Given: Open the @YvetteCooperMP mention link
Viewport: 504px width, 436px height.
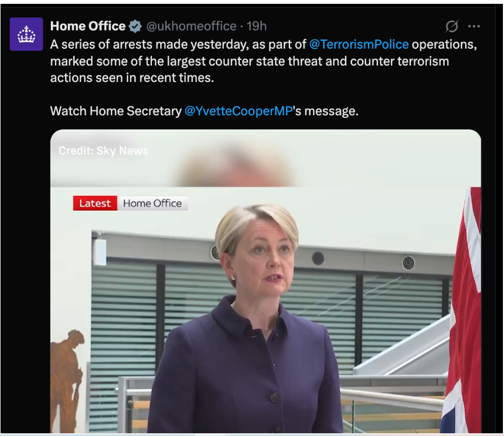Looking at the screenshot, I should (x=238, y=111).
